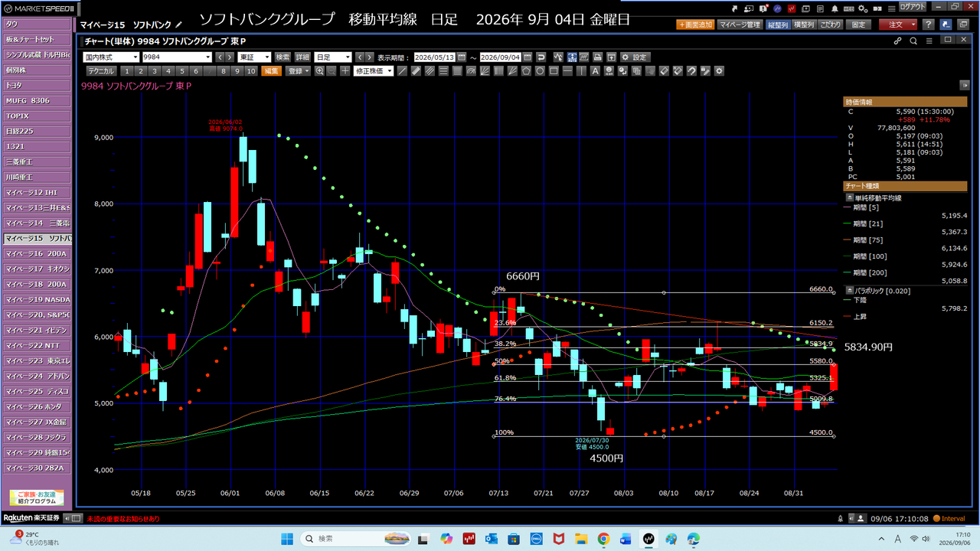
Task: Click the link window chain icon
Action: click(898, 41)
